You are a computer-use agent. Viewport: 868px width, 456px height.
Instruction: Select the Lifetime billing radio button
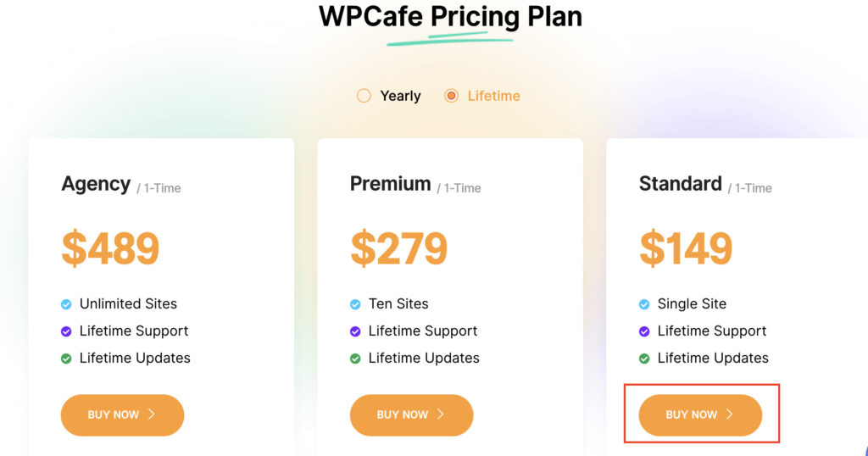click(452, 96)
